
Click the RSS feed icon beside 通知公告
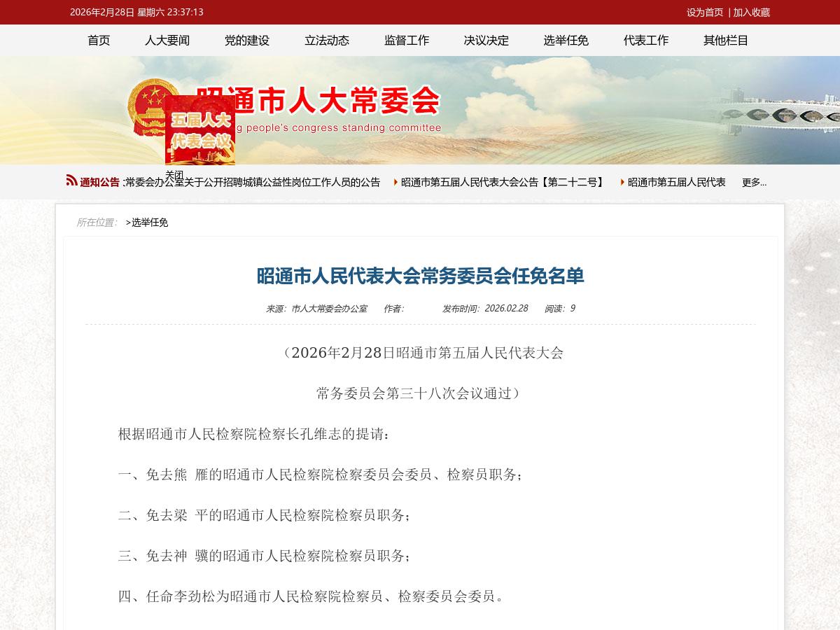(71, 181)
